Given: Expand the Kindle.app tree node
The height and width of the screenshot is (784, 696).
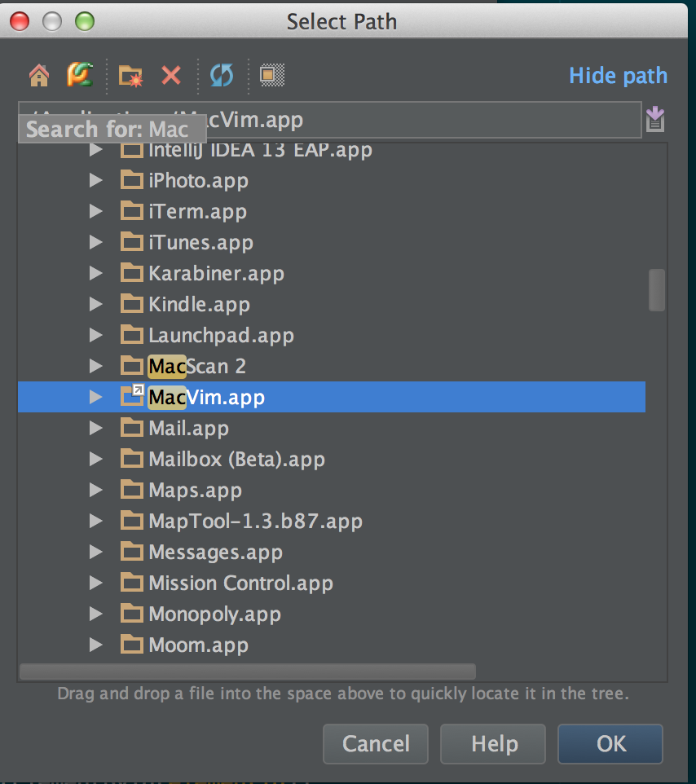Looking at the screenshot, I should click(95, 304).
